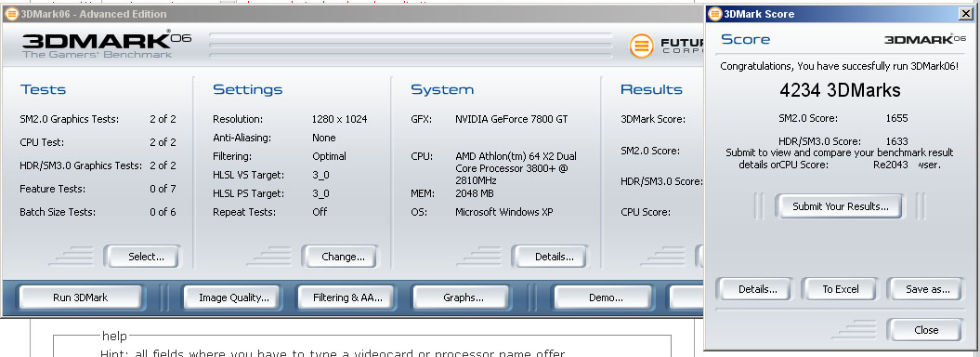
Task: Start benchmark with Run 3DMark
Action: coord(81,297)
